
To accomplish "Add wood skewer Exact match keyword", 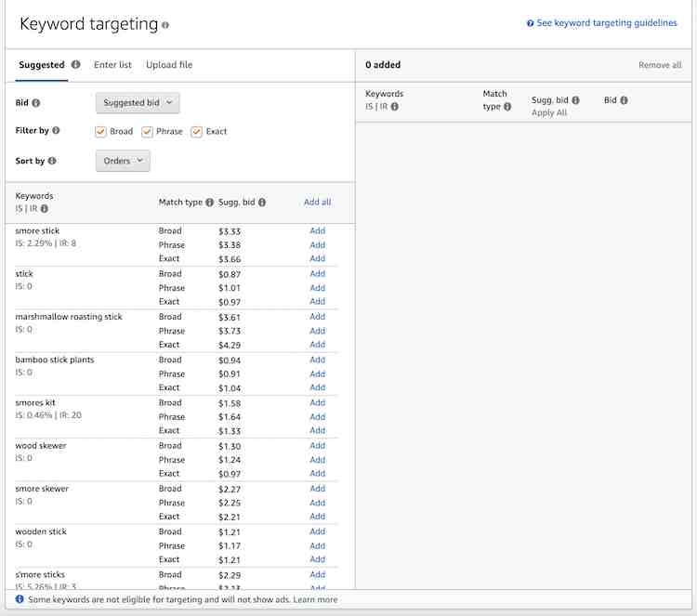I will [318, 473].
